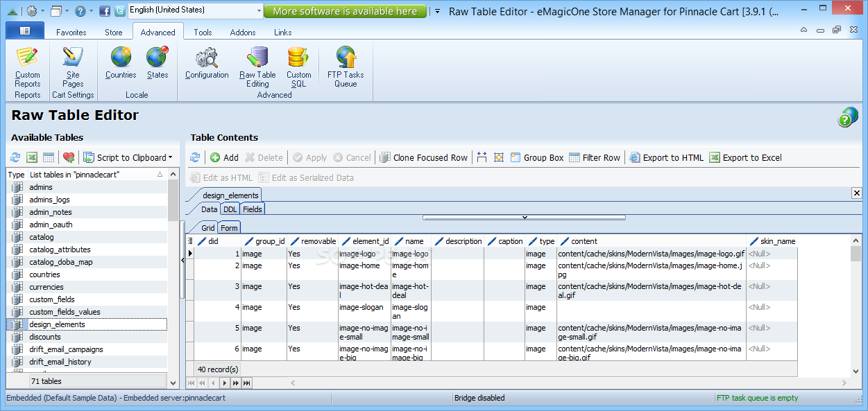
Task: Open the Configuration tool
Action: [x=207, y=63]
